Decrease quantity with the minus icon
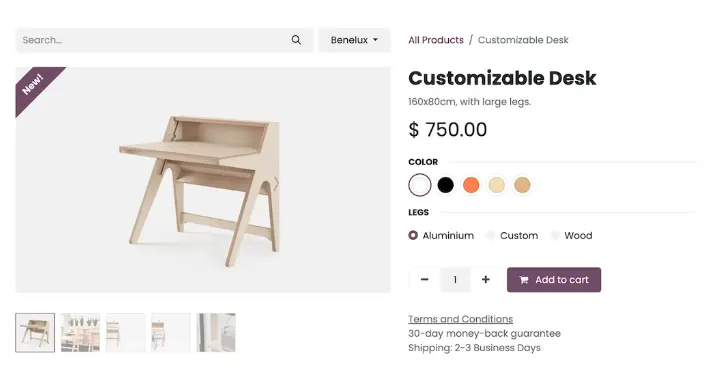The height and width of the screenshot is (376, 720). 424,280
